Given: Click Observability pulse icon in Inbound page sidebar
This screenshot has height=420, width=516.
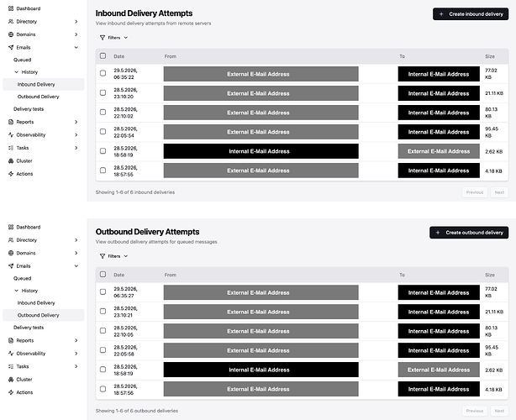Looking at the screenshot, I should pyautogui.click(x=11, y=135).
